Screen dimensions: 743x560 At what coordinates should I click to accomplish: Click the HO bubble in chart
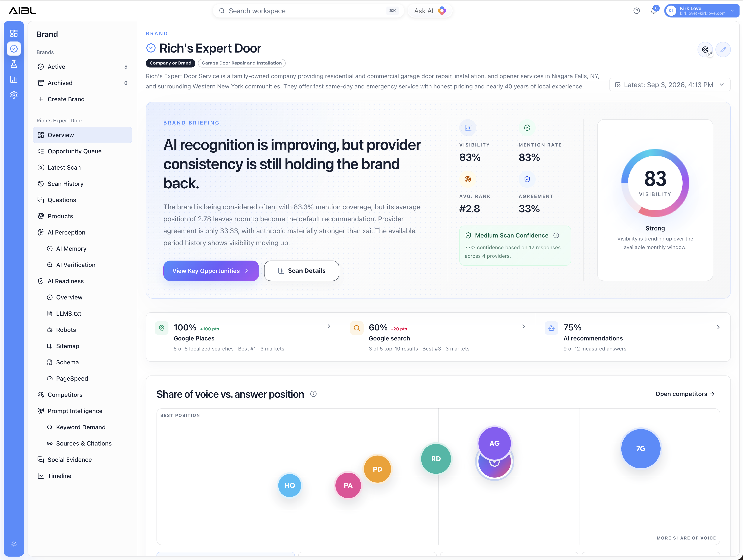click(290, 485)
